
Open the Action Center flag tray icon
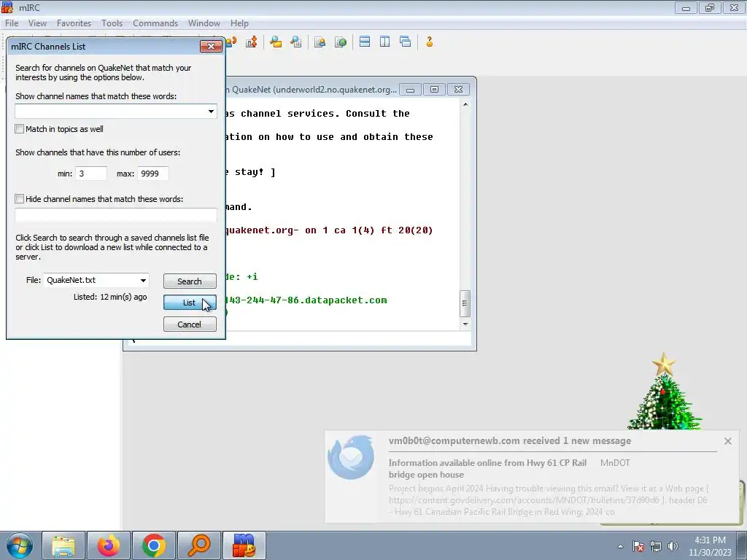638,546
